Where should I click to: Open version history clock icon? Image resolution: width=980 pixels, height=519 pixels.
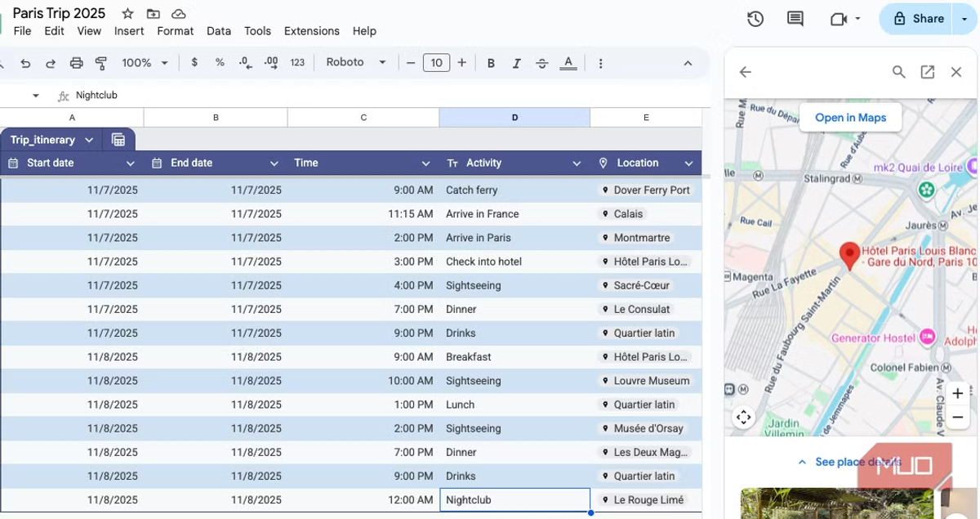[x=755, y=19]
